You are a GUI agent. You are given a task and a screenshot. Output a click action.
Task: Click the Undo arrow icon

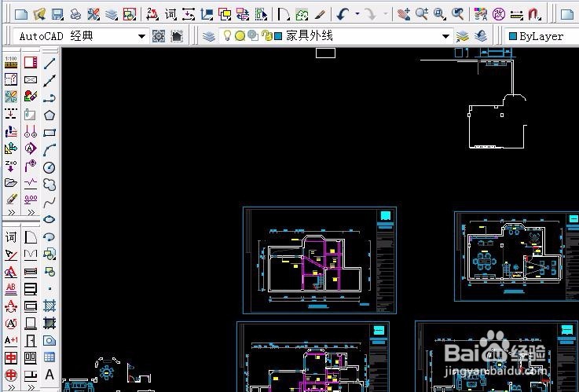pos(343,14)
